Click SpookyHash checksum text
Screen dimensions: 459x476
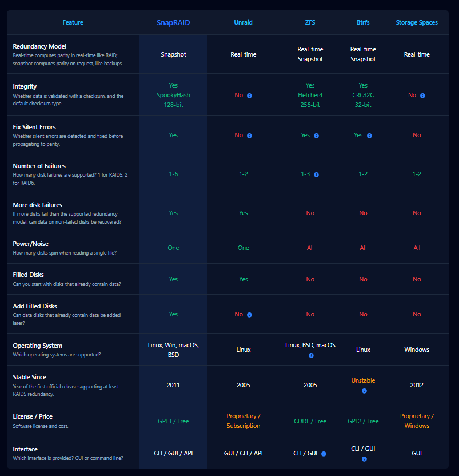[173, 95]
